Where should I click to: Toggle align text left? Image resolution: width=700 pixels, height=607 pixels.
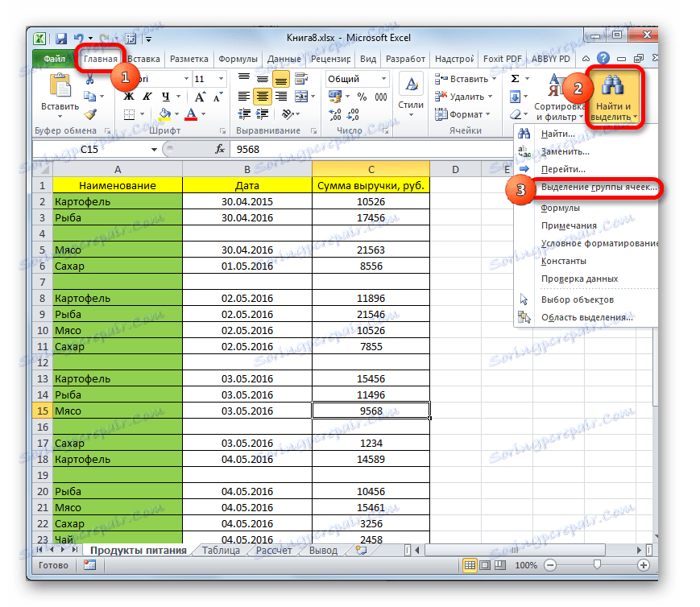pos(244,97)
